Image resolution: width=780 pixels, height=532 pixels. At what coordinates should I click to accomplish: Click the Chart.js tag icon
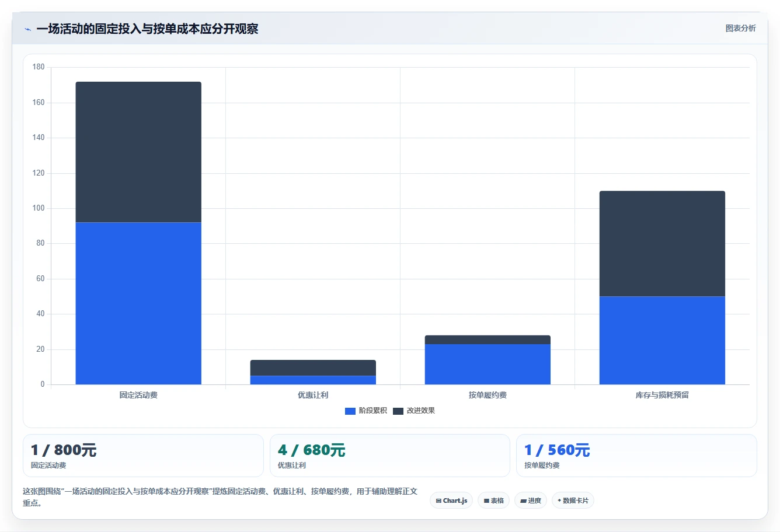click(438, 501)
